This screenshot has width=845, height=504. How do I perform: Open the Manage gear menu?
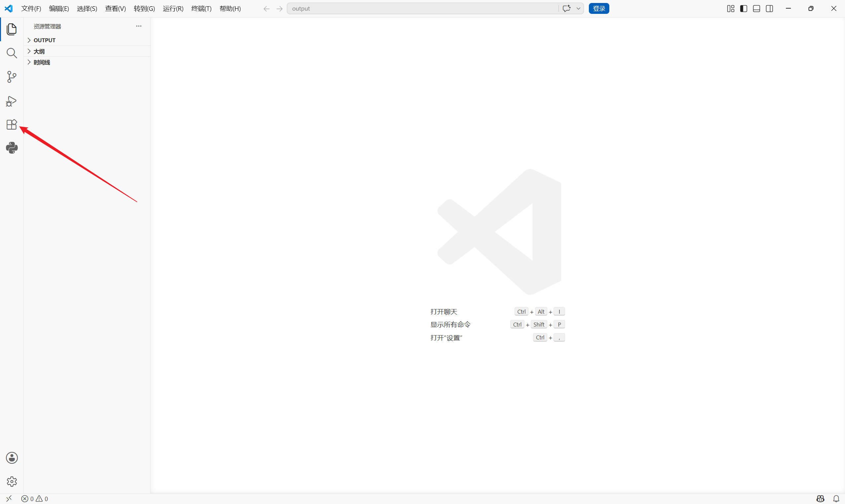pyautogui.click(x=12, y=481)
